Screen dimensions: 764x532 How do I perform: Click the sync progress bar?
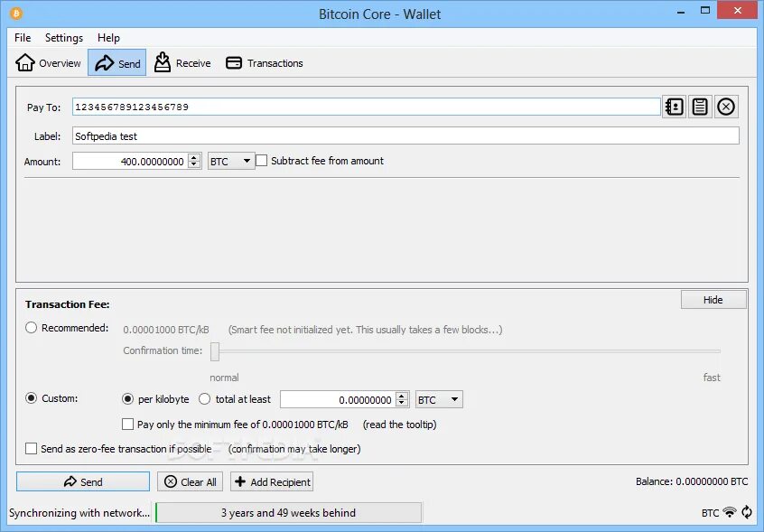[x=288, y=512]
